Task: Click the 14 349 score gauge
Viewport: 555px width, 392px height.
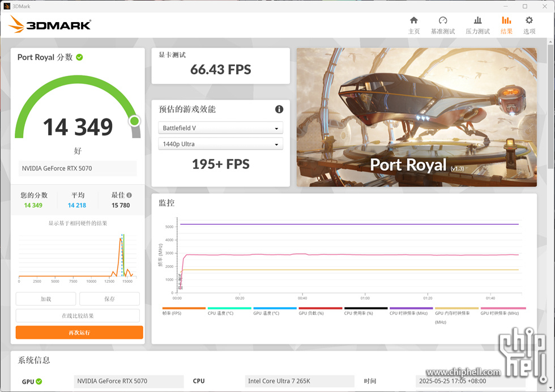Action: [x=78, y=108]
